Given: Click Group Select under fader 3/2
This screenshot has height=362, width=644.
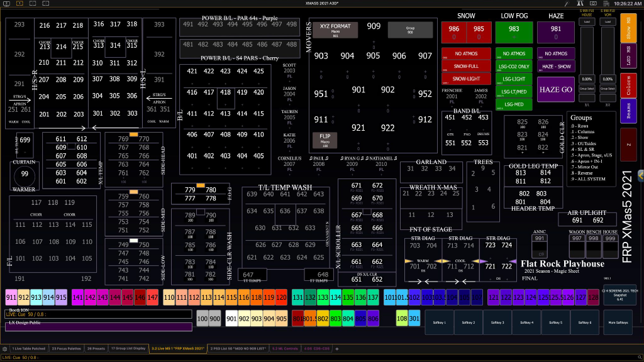Looking at the screenshot, I should 608,89.
